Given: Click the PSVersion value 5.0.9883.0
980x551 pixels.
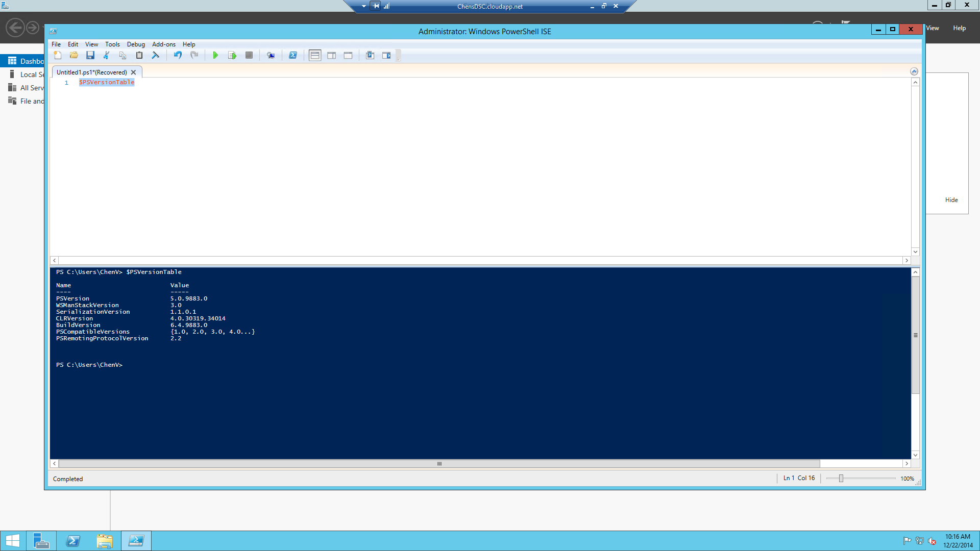Looking at the screenshot, I should tap(189, 298).
